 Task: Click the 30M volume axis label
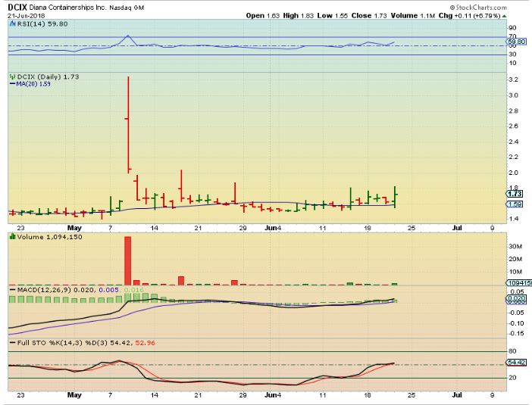click(x=515, y=246)
